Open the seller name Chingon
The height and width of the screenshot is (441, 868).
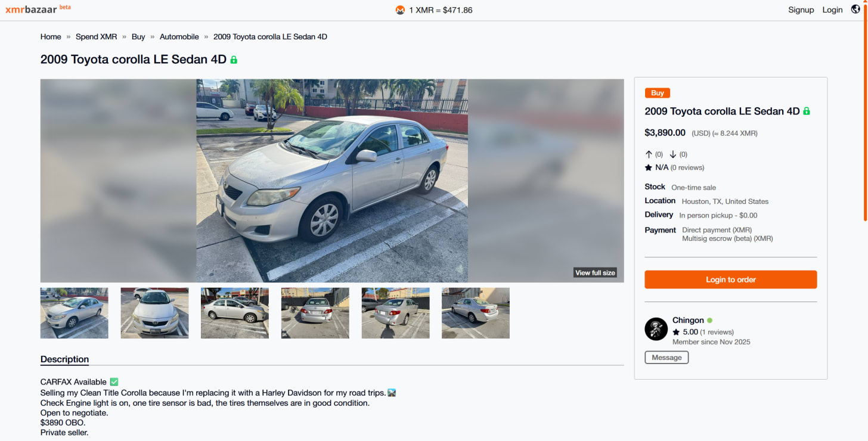pyautogui.click(x=688, y=321)
